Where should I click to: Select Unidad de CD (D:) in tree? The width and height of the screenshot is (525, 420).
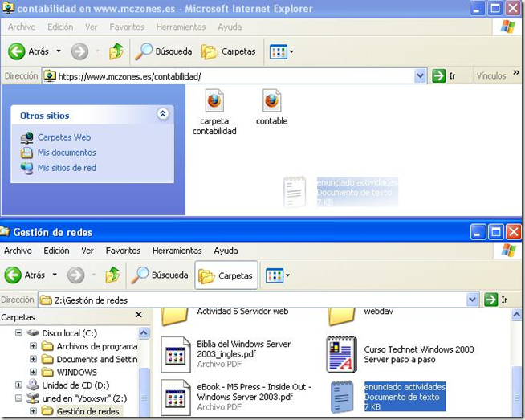(x=75, y=385)
